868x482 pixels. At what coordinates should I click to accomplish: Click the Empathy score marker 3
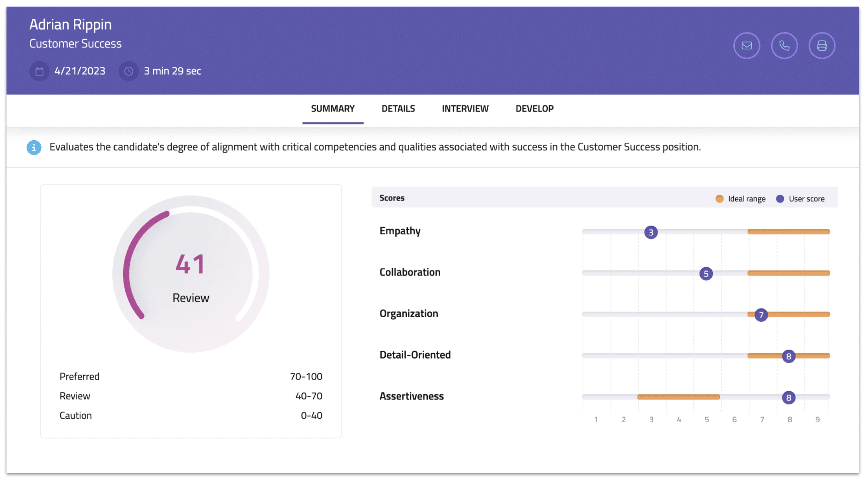click(650, 232)
